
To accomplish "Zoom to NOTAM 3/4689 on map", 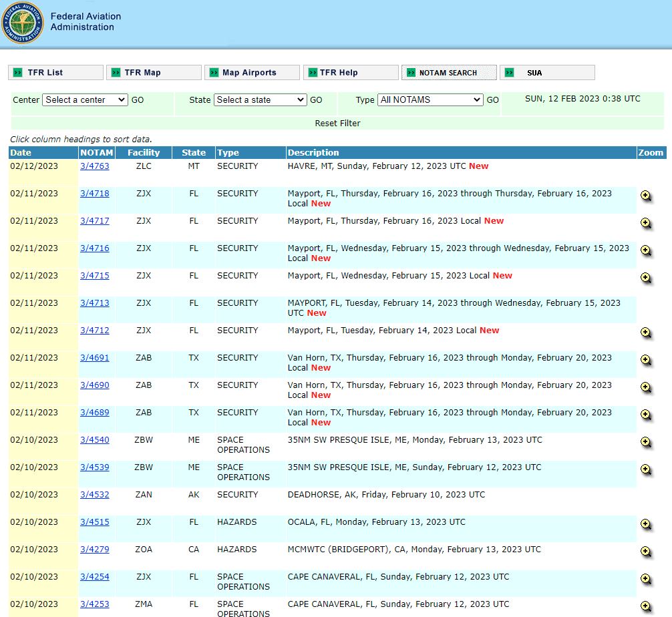I will click(646, 415).
